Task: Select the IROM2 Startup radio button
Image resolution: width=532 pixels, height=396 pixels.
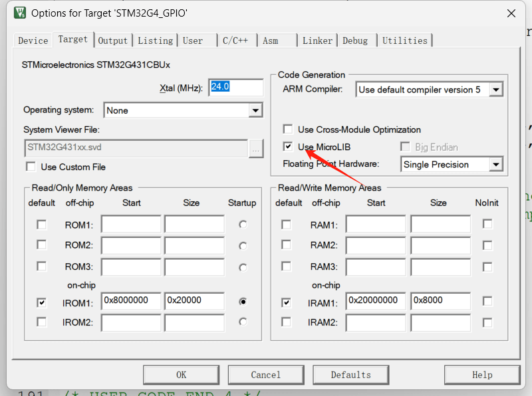Action: [243, 322]
